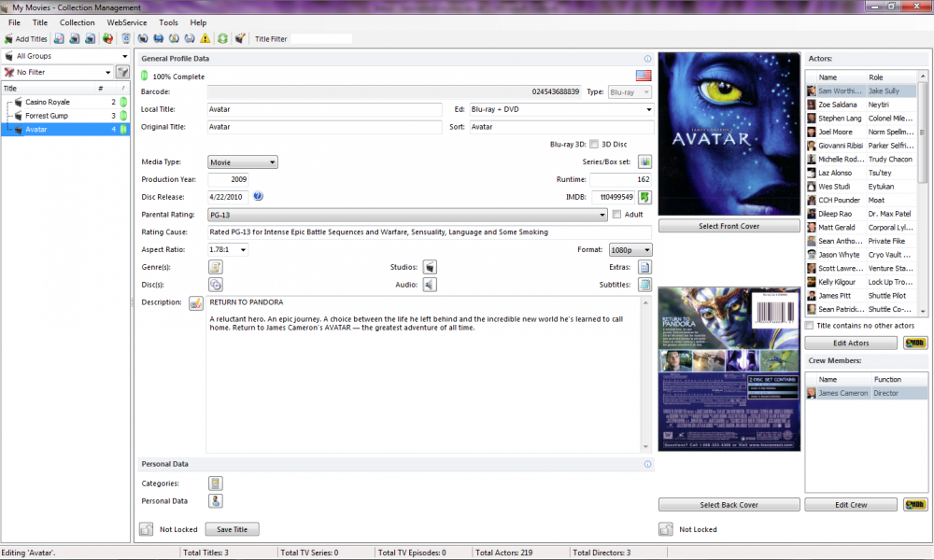Enable the 3D Disc checkbox
The image size is (934, 560).
[594, 145]
